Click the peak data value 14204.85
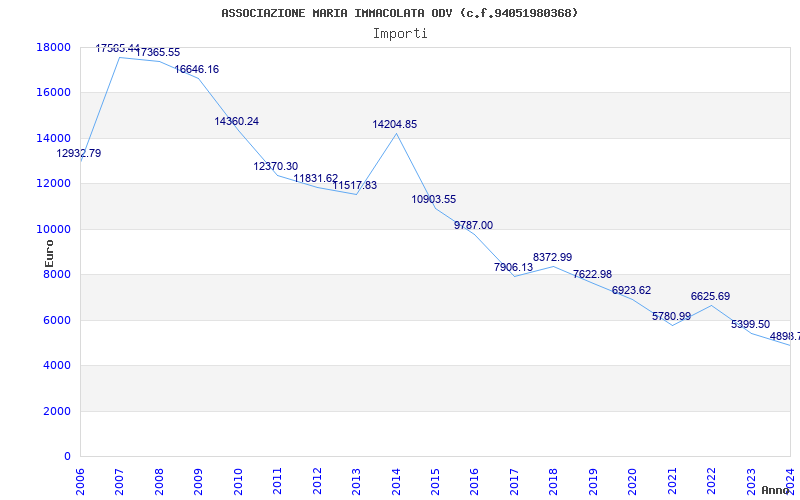The image size is (800, 500). point(394,124)
